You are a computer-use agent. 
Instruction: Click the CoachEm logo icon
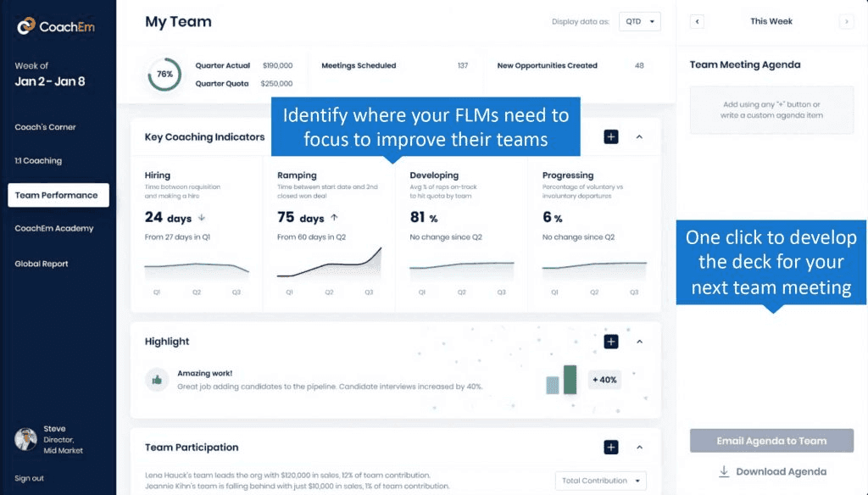[x=26, y=26]
